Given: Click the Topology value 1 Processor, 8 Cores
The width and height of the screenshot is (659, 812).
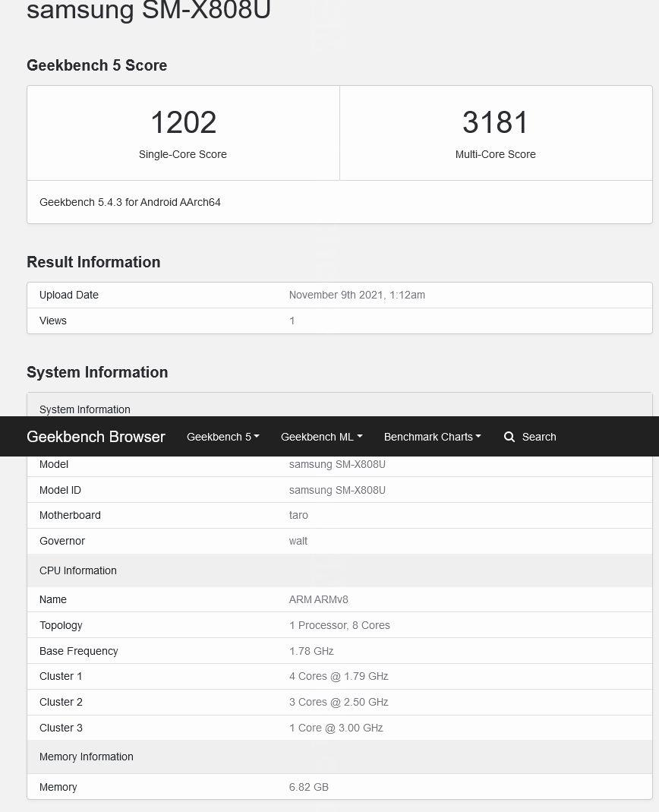Looking at the screenshot, I should pyautogui.click(x=339, y=625).
